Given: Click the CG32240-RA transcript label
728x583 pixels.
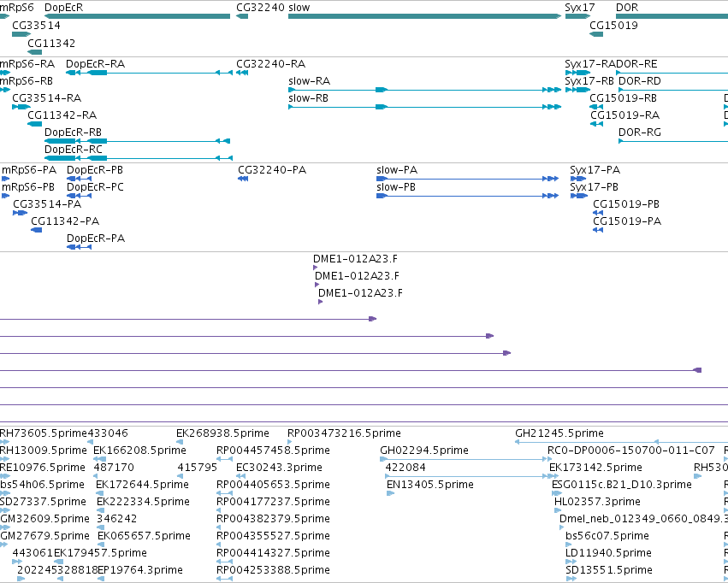Looking at the screenshot, I should [x=270, y=63].
